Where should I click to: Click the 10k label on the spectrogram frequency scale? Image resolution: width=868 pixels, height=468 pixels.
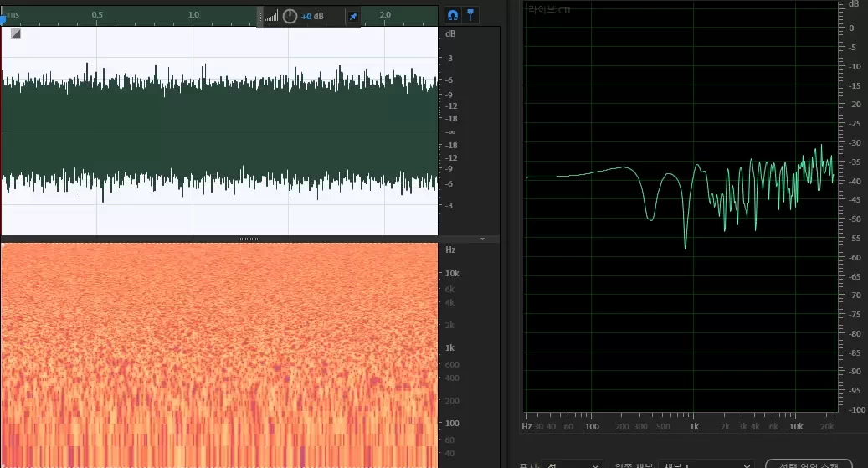tap(451, 274)
